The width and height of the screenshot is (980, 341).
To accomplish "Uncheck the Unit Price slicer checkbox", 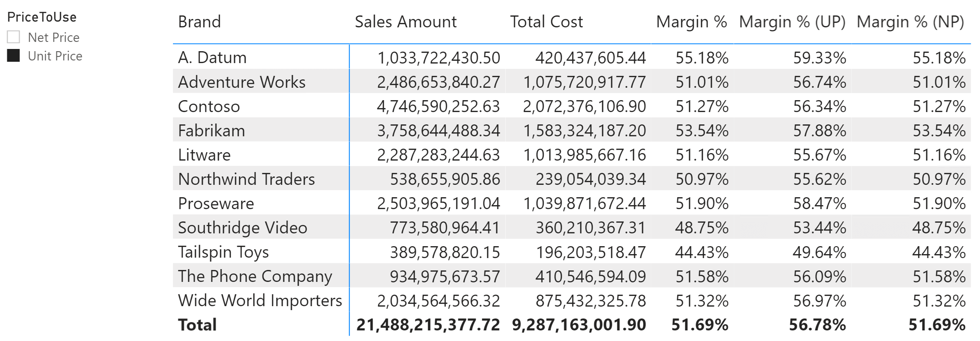I will tap(14, 56).
